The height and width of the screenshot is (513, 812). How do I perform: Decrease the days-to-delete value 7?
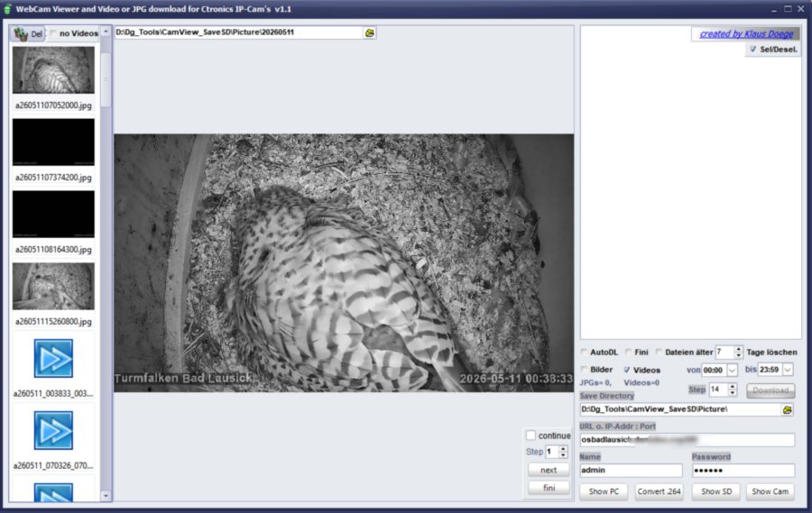(738, 355)
